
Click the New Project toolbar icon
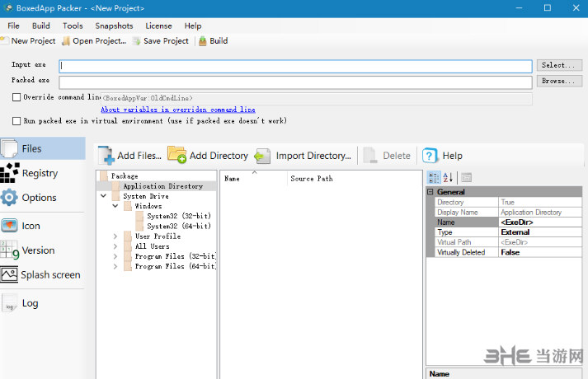[5, 41]
